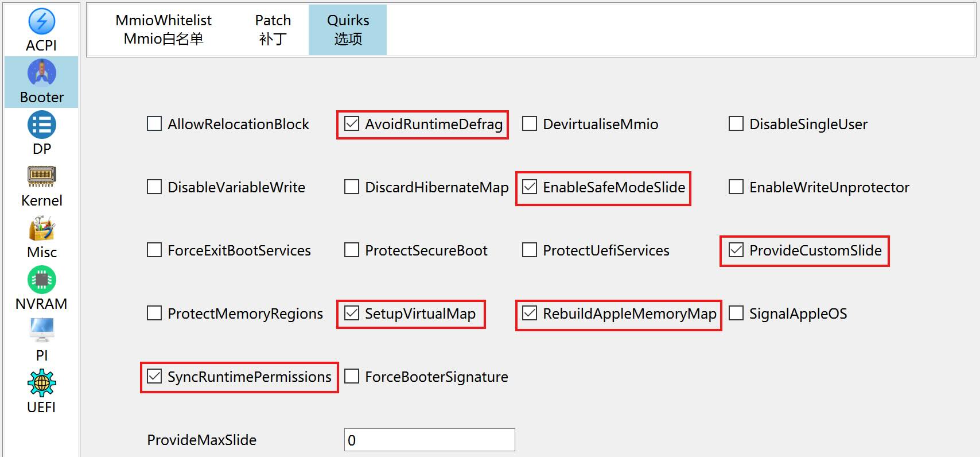Open the PI computer icon
The width and height of the screenshot is (980, 457).
[41, 331]
